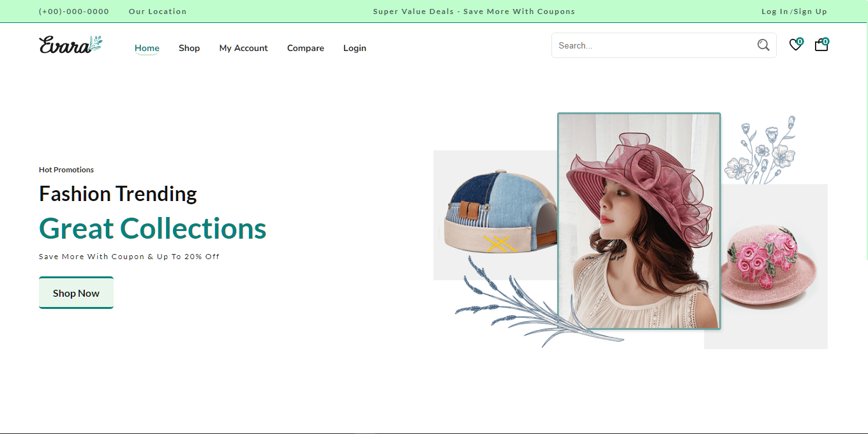Click the woman in pink organza hat photo
This screenshot has width=868, height=434.
pos(639,221)
